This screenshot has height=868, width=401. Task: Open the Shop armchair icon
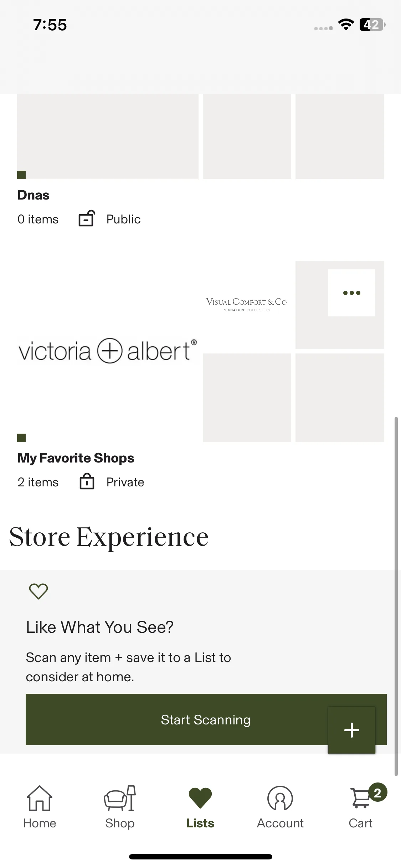coord(120,798)
